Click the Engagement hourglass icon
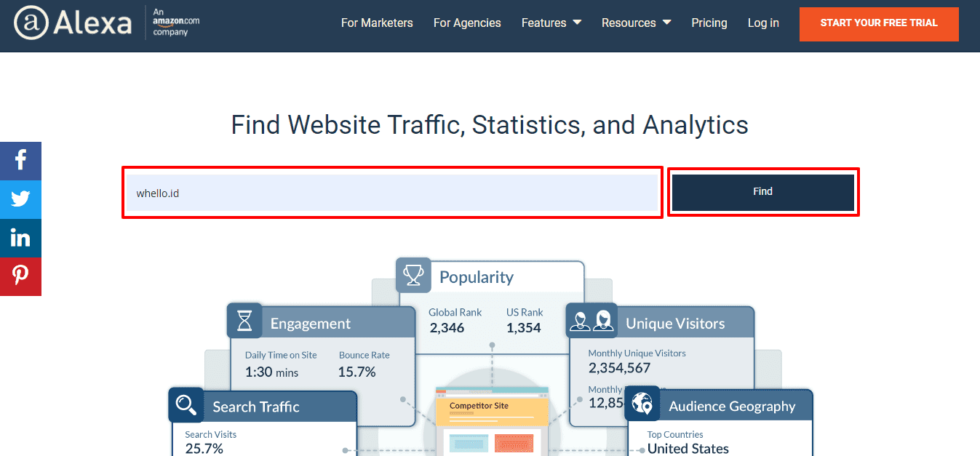This screenshot has width=980, height=456. pyautogui.click(x=244, y=321)
